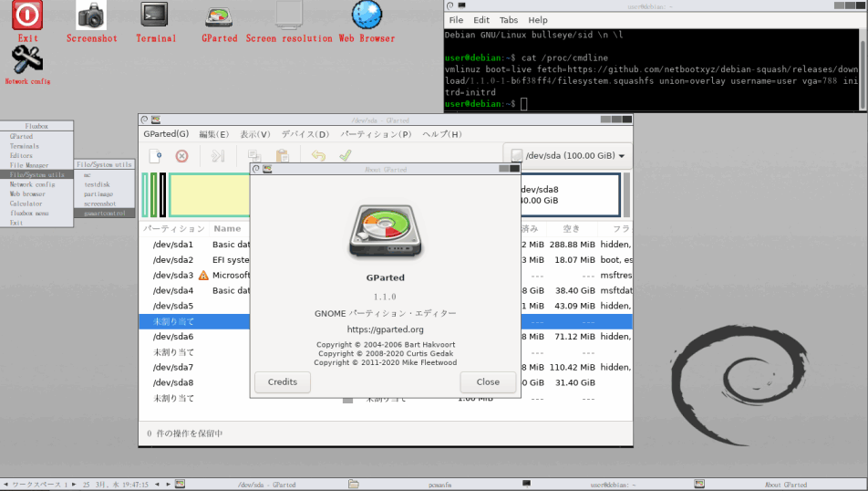Click the user@debian terminal icon in taskbar
The image size is (868, 491).
coord(527,484)
